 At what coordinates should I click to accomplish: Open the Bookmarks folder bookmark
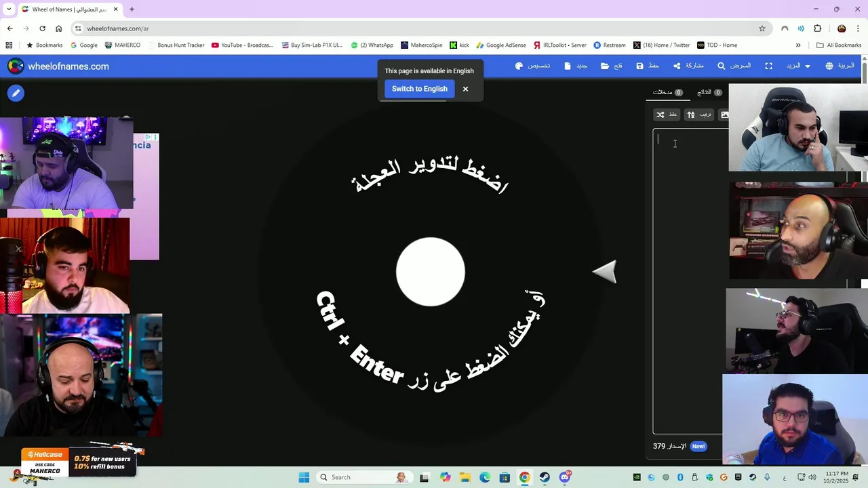[44, 45]
